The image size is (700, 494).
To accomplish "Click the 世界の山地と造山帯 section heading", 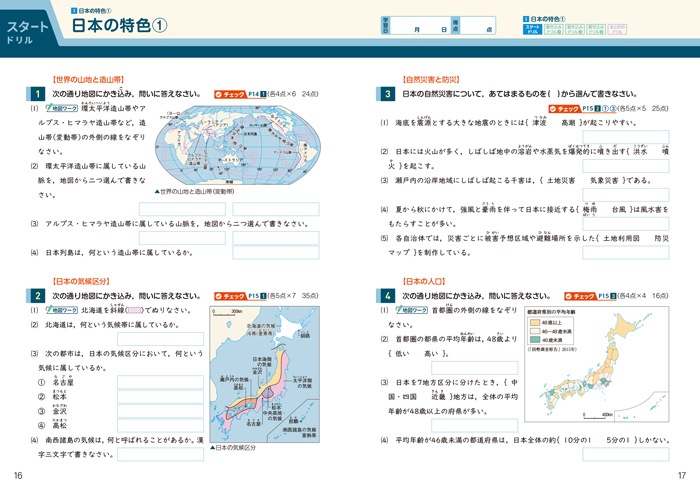I will click(x=87, y=77).
